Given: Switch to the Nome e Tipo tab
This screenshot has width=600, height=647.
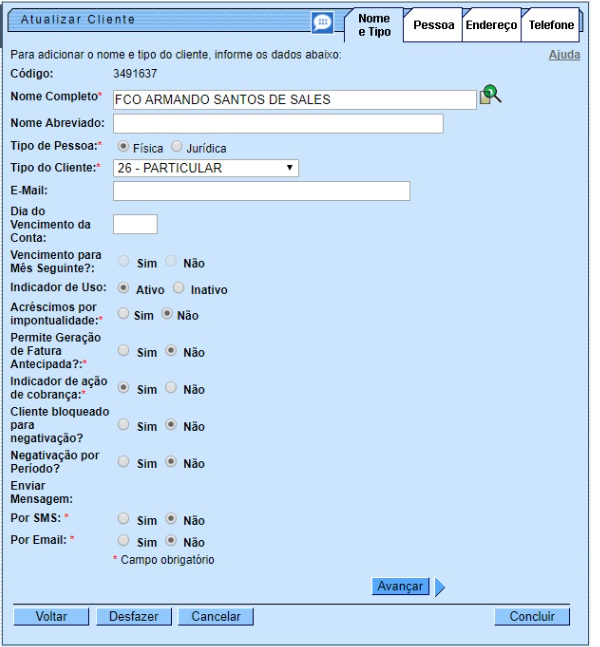Looking at the screenshot, I should (x=374, y=25).
